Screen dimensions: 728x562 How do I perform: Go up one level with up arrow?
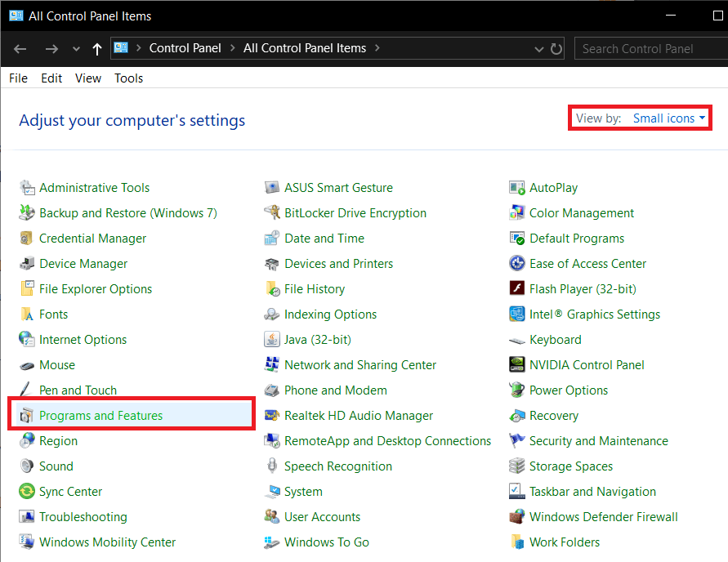pos(97,49)
